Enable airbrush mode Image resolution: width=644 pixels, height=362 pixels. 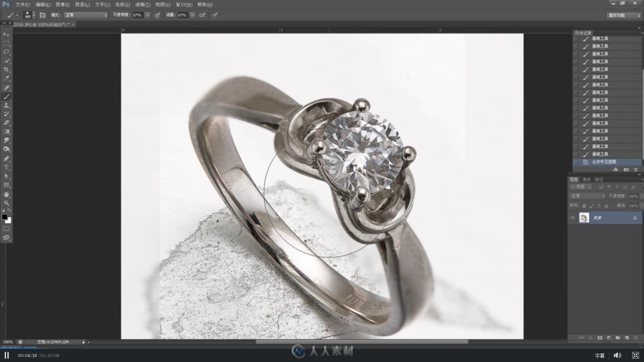coord(202,15)
